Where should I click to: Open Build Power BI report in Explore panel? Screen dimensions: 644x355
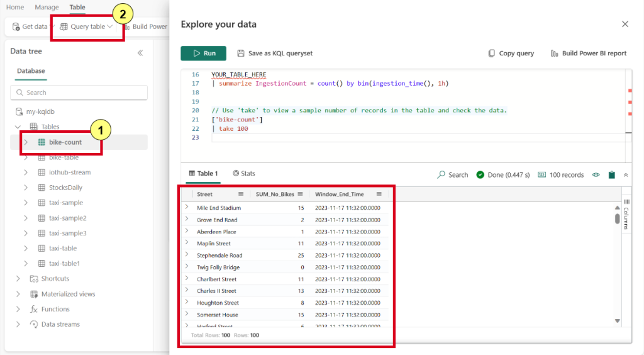click(589, 54)
